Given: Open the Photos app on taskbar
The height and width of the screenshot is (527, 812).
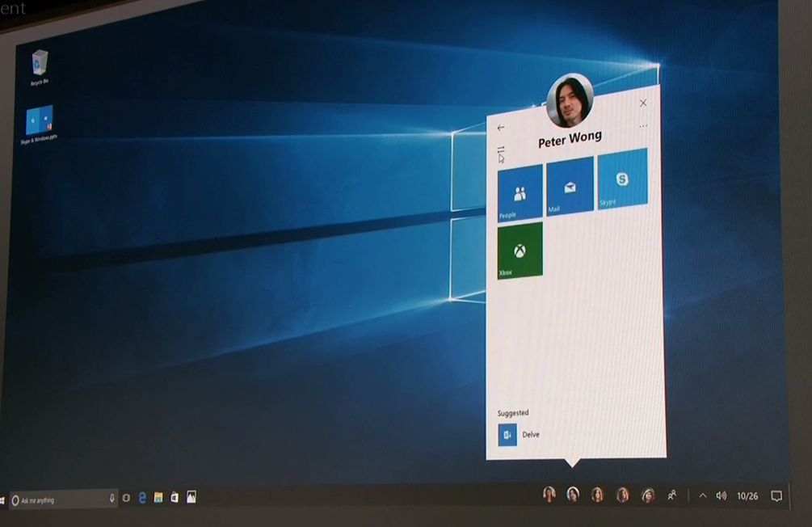Looking at the screenshot, I should [x=191, y=497].
